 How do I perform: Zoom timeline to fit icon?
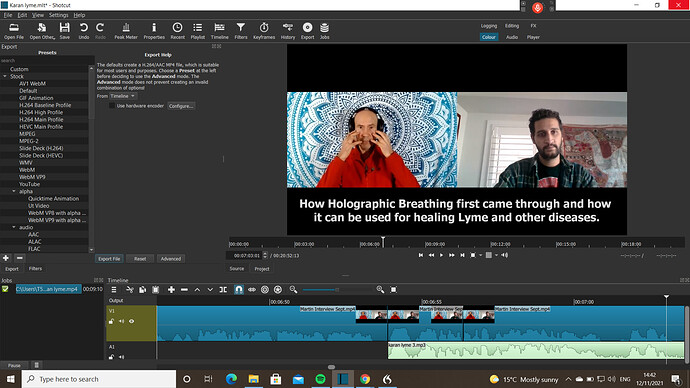click(x=393, y=289)
